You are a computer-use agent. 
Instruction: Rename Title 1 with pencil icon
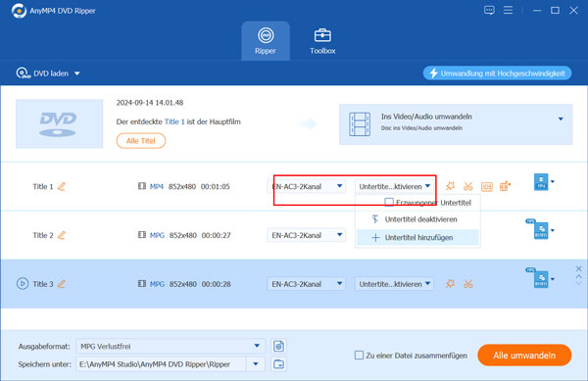pyautogui.click(x=62, y=186)
